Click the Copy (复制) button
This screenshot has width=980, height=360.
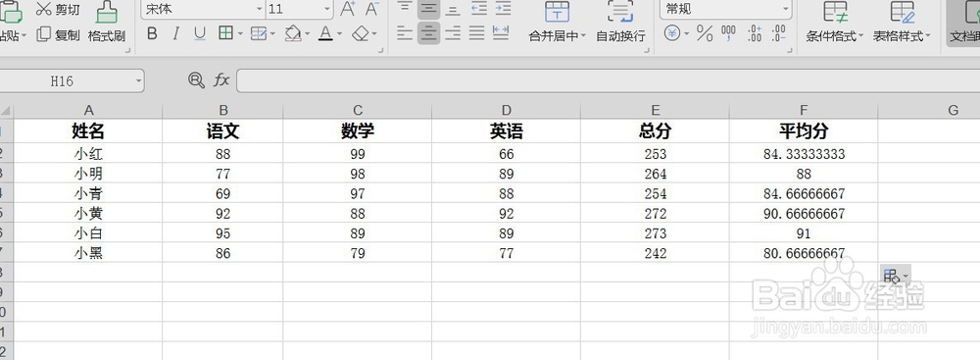tap(58, 35)
